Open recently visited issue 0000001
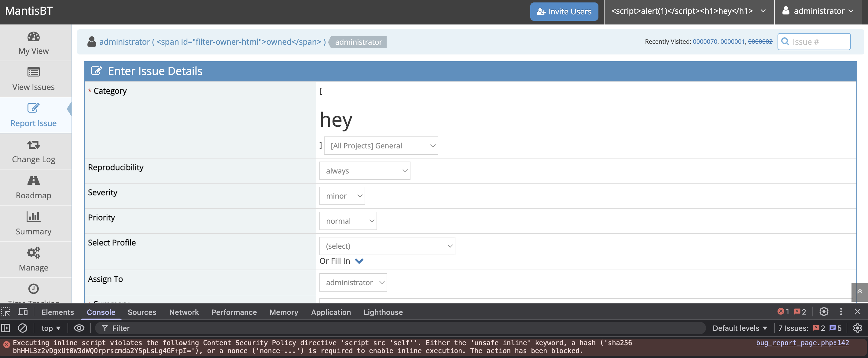Viewport: 868px width, 358px height. point(733,42)
